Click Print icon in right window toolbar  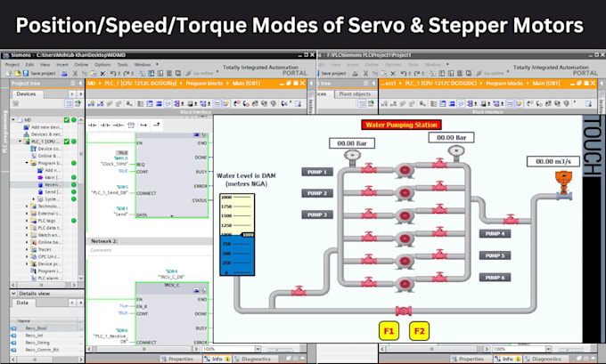point(355,73)
